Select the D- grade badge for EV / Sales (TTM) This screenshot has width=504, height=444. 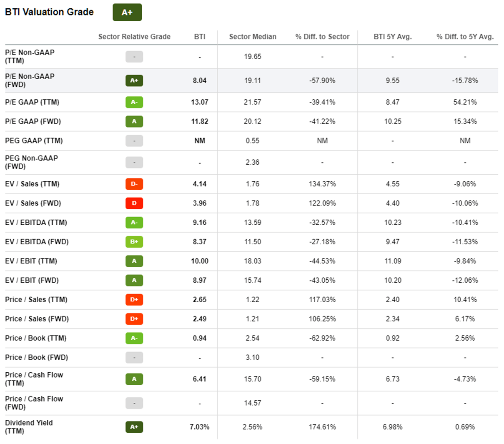[134, 184]
